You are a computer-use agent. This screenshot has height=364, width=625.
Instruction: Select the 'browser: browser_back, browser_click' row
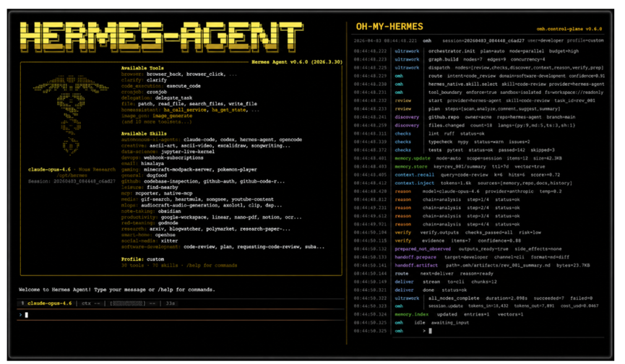coord(179,74)
